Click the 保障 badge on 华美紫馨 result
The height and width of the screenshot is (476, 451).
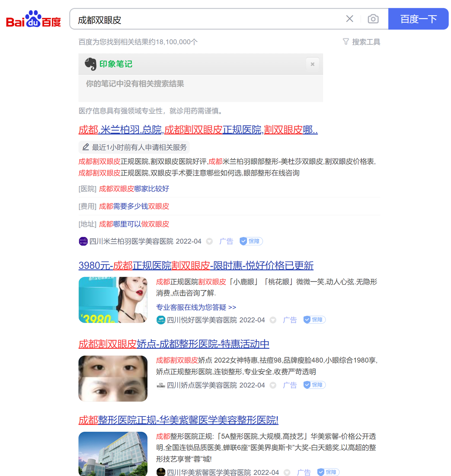coord(328,472)
